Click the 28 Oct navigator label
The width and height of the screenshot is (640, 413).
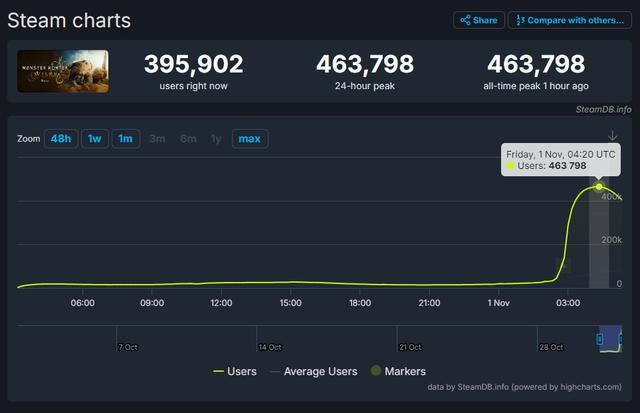click(551, 347)
